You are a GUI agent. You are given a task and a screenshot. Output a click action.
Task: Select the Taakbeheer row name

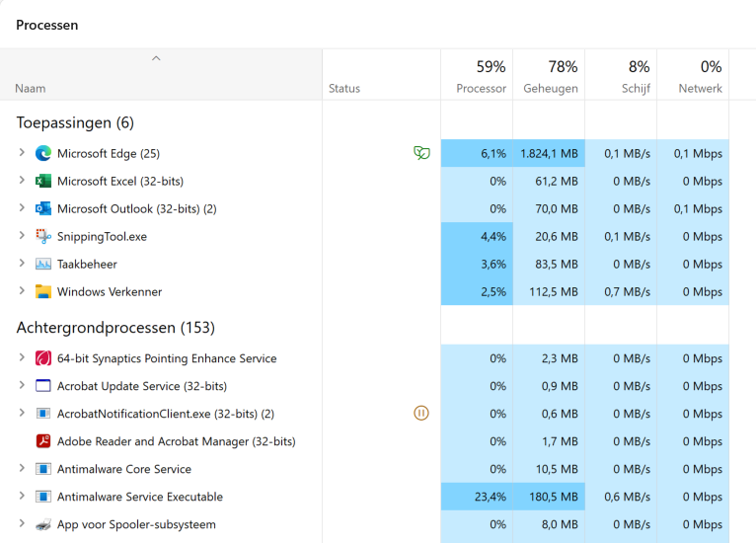(87, 265)
